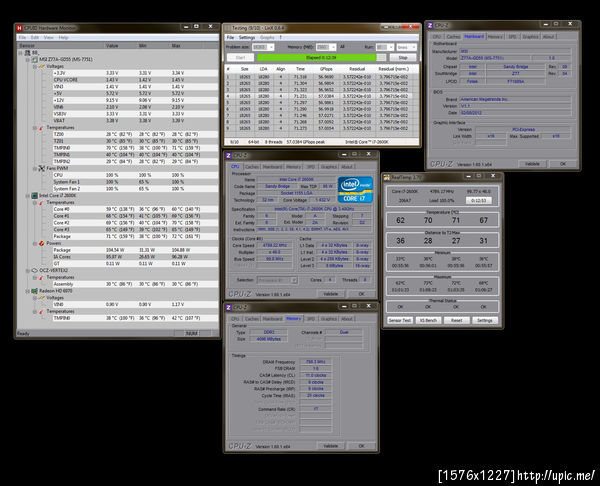Viewport: 600px width, 486px height.
Task: Open the Edit menu in HWMonitor
Action: [35, 38]
